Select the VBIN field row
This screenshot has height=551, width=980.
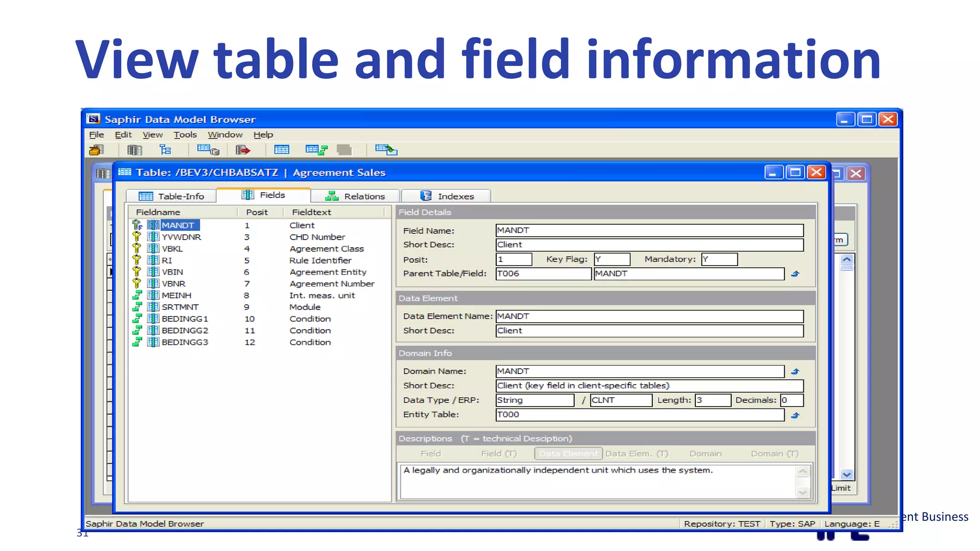tap(260, 272)
